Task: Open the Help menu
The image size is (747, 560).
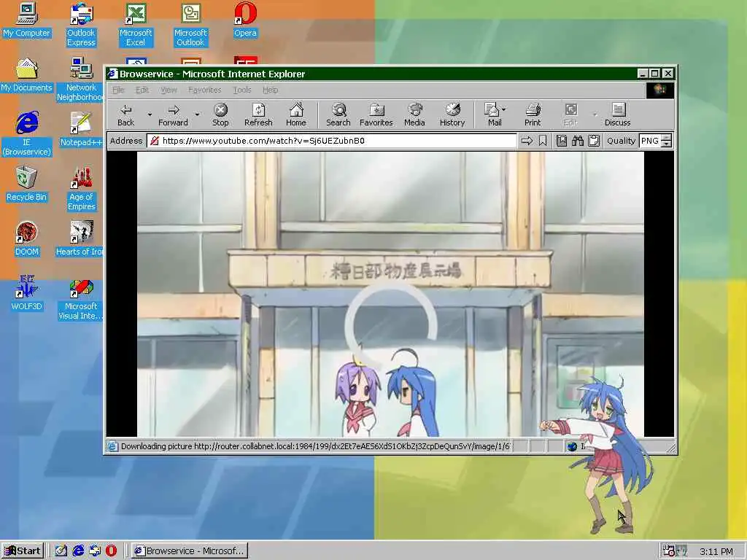Action: 270,90
